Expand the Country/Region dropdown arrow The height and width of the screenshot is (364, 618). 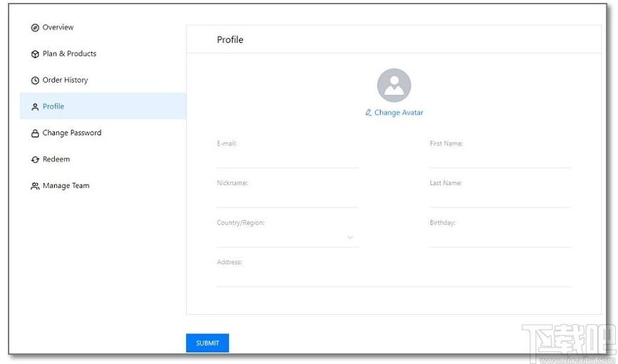click(350, 237)
